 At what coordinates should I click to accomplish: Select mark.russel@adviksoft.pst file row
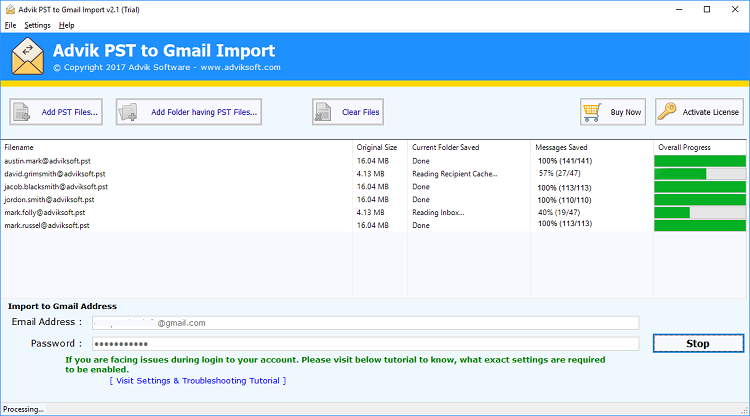pos(373,225)
